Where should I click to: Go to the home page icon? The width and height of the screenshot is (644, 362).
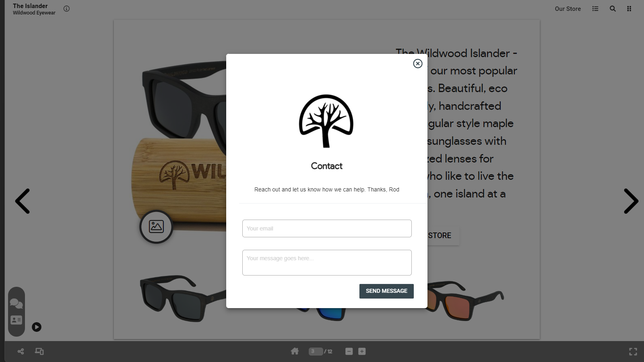pyautogui.click(x=295, y=351)
